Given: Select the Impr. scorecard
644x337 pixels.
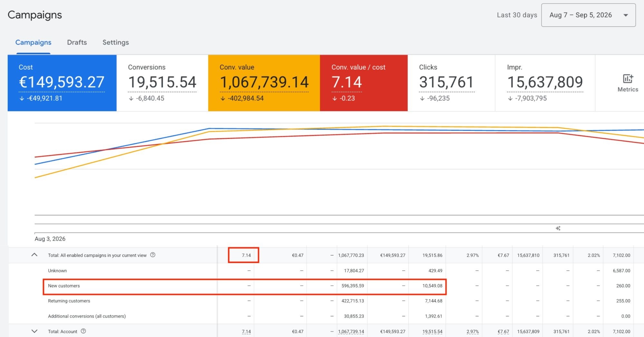Looking at the screenshot, I should click(x=545, y=83).
